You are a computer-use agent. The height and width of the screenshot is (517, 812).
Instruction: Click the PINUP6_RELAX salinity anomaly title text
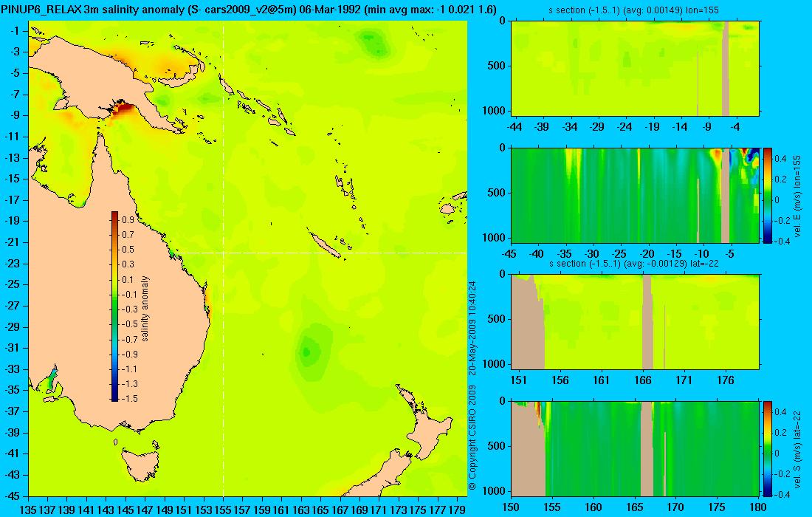[249, 10]
